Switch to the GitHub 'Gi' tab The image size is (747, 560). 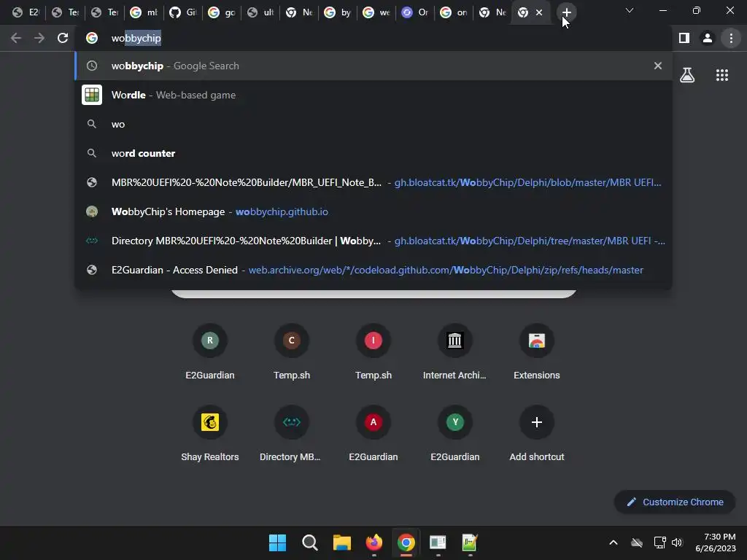(x=183, y=12)
